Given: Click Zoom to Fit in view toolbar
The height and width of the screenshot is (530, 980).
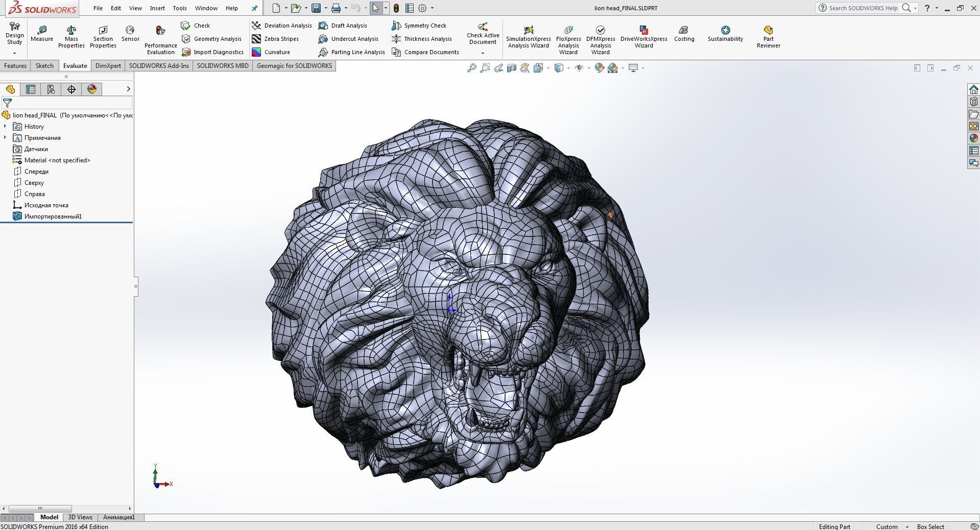Looking at the screenshot, I should point(472,68).
